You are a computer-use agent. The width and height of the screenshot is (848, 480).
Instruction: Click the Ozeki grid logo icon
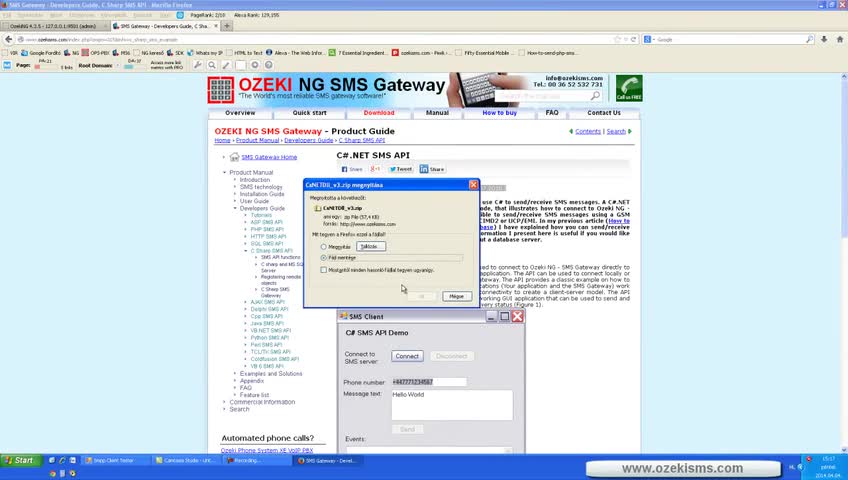(221, 89)
